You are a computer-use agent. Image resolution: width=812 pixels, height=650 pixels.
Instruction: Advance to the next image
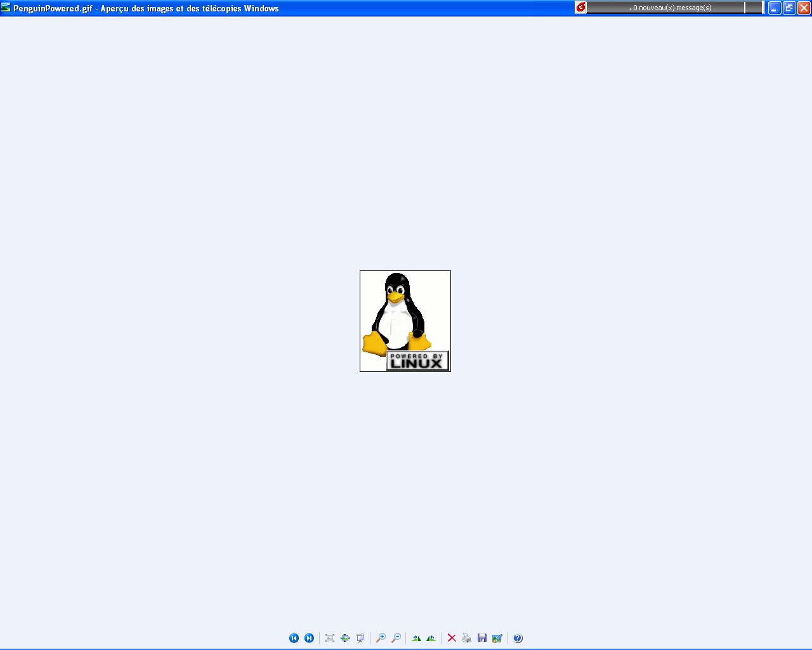(x=309, y=638)
